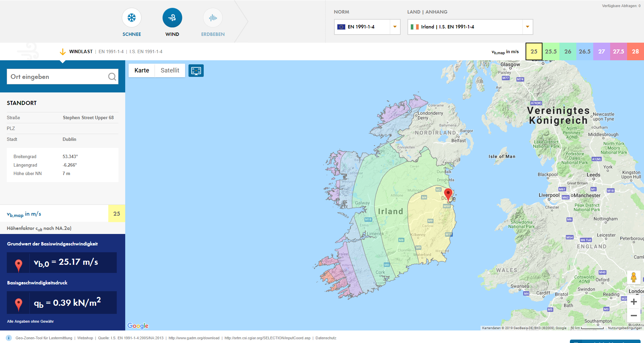Open the Land Irland annex dropdown
This screenshot has height=343, width=644.
[x=470, y=27]
